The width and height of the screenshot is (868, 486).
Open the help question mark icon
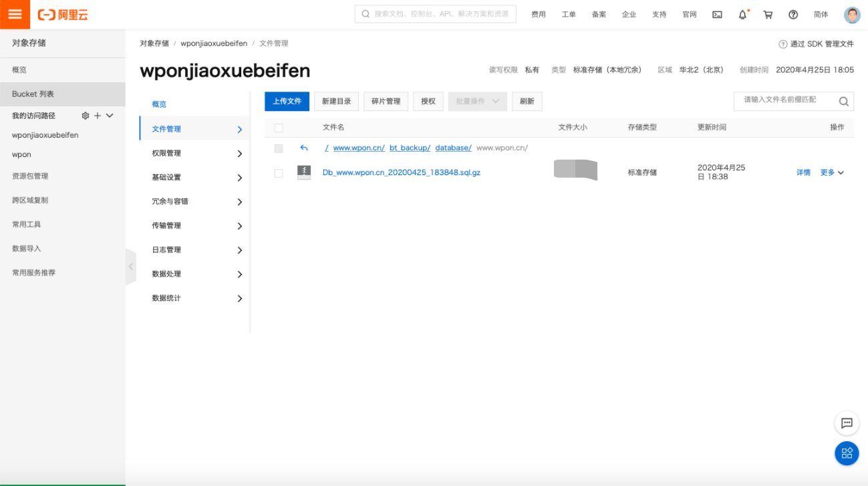click(793, 15)
